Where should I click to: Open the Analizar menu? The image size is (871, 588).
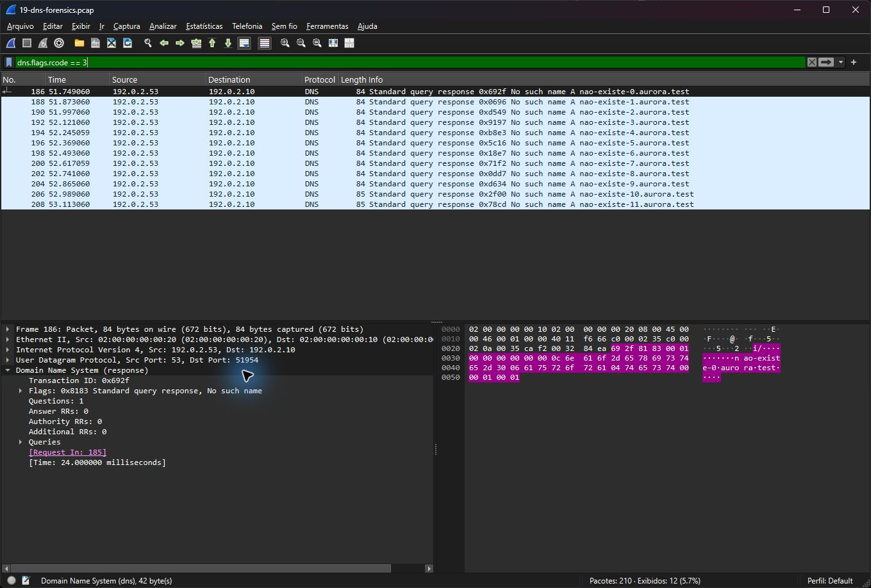pos(163,26)
